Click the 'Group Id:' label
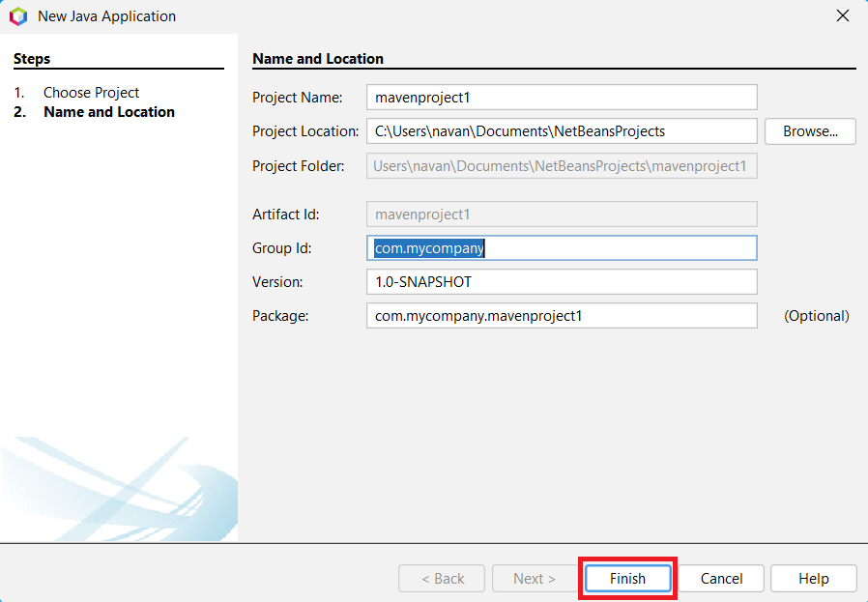The height and width of the screenshot is (602, 868). (x=282, y=248)
